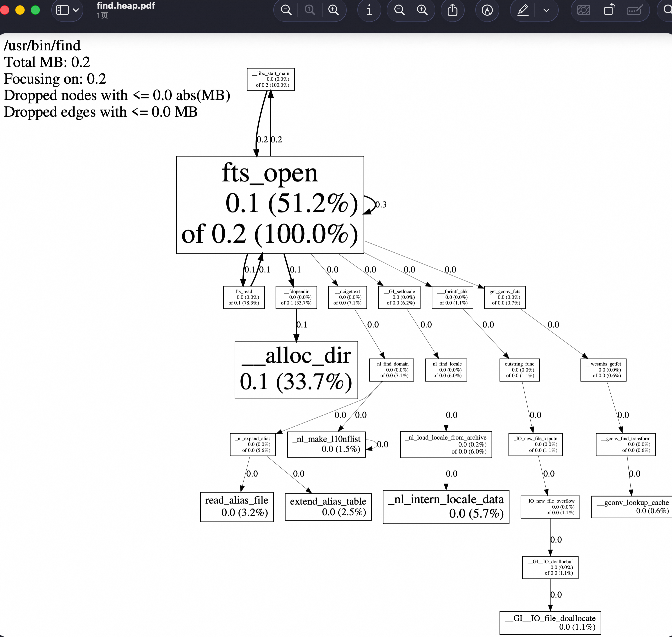Click the redact selection icon
Screen dimensions: 672x637
point(584,10)
